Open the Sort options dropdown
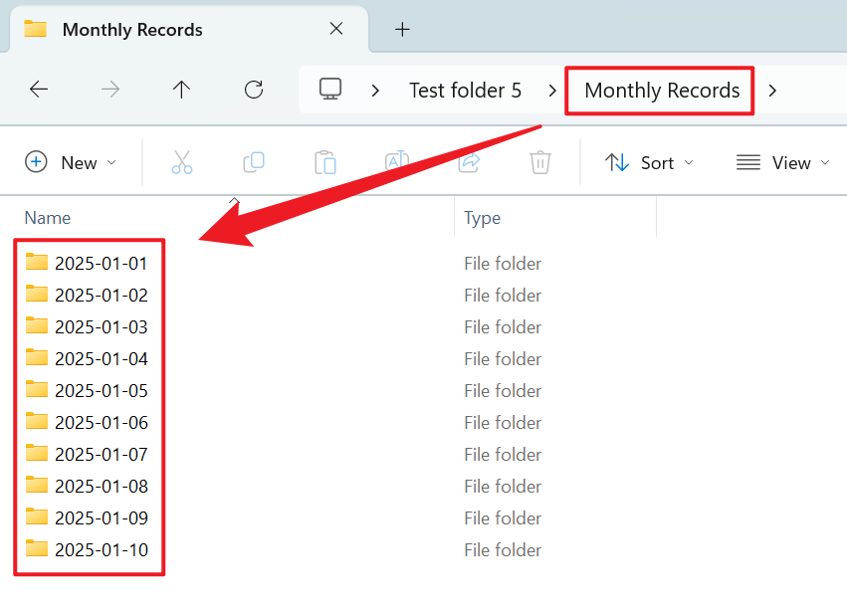This screenshot has height=616, width=847. 649,162
